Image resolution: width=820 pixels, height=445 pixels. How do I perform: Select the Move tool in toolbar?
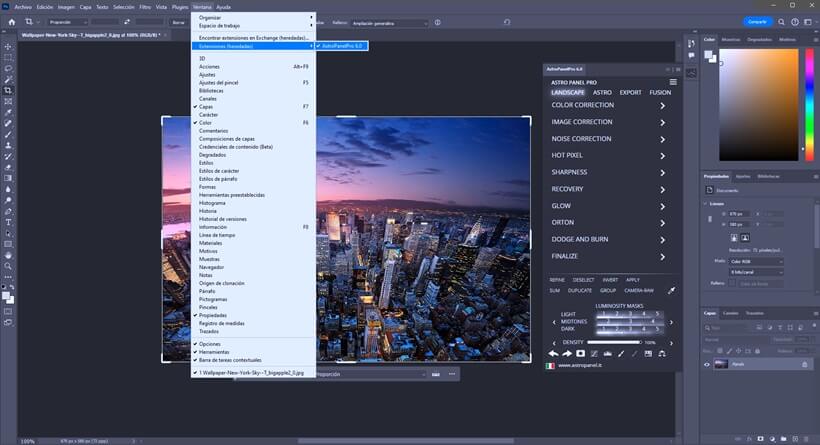point(8,47)
